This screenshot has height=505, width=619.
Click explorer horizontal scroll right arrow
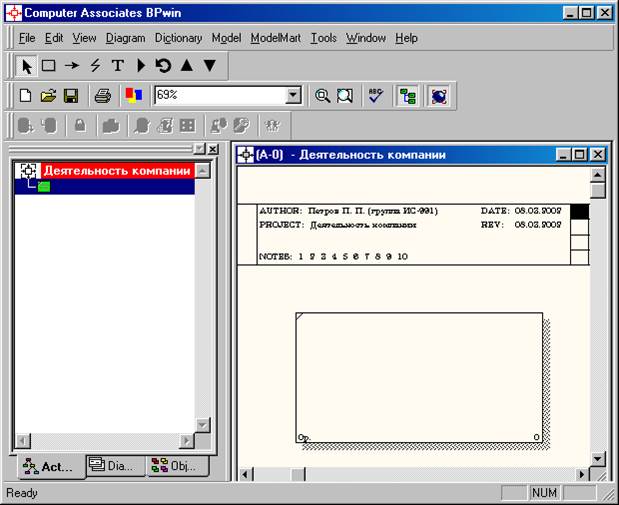[x=187, y=441]
